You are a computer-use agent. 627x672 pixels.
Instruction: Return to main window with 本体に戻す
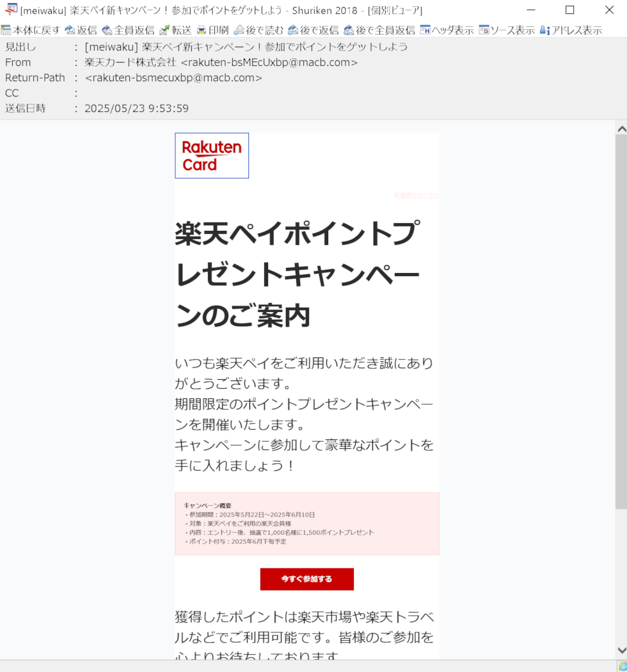(x=31, y=30)
